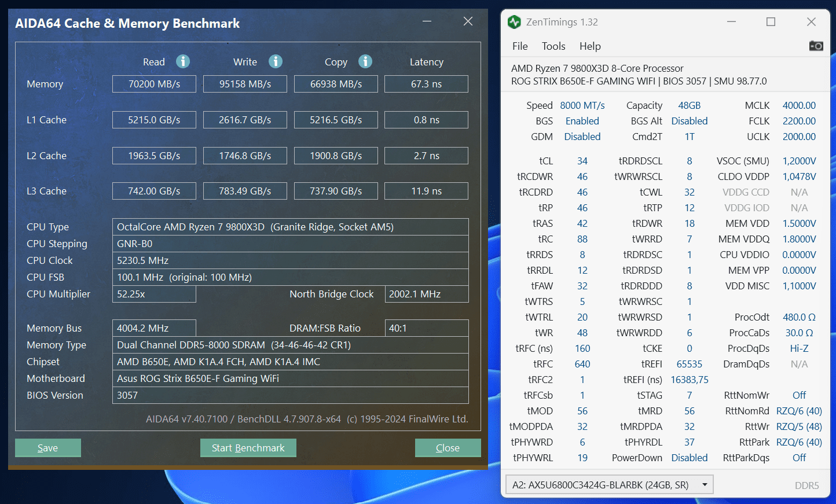Image resolution: width=836 pixels, height=504 pixels.
Task: Select the Memory Copy value 66938 MB/s
Action: click(x=336, y=84)
